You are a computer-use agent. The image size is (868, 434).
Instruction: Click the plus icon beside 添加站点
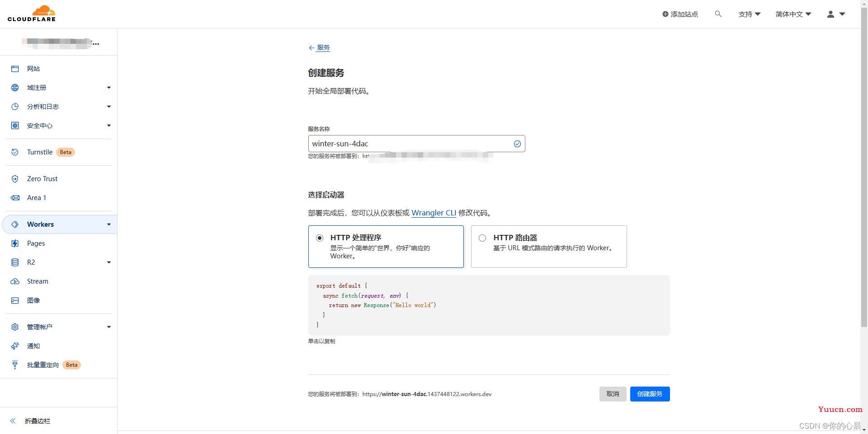(x=665, y=14)
